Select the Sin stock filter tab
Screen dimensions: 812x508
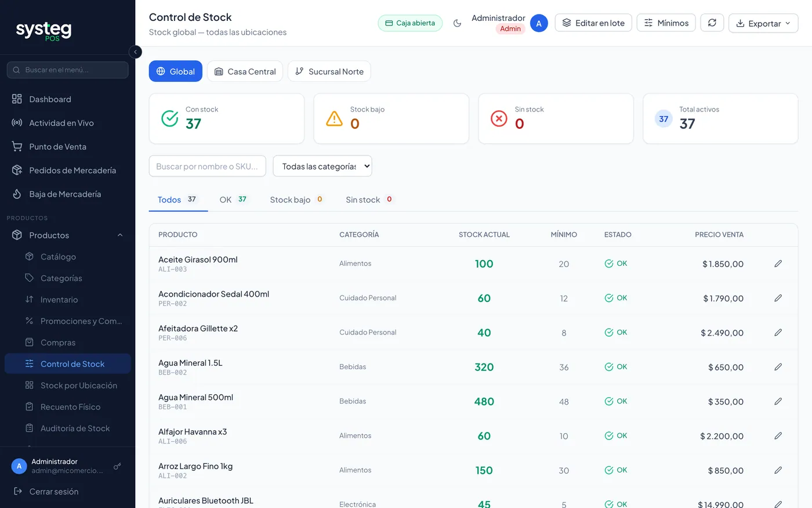pyautogui.click(x=369, y=200)
